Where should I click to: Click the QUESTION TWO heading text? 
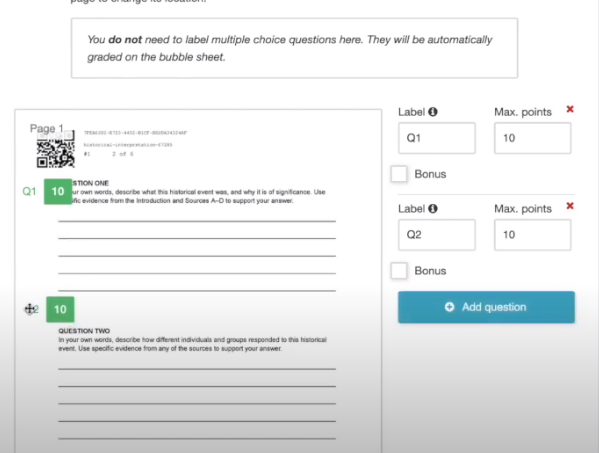pyautogui.click(x=84, y=331)
